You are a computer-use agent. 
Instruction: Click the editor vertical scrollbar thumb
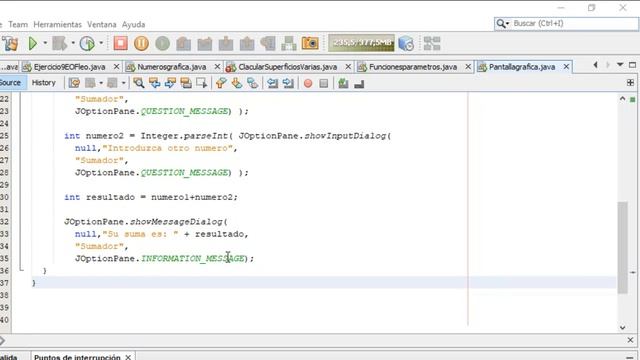[622, 247]
